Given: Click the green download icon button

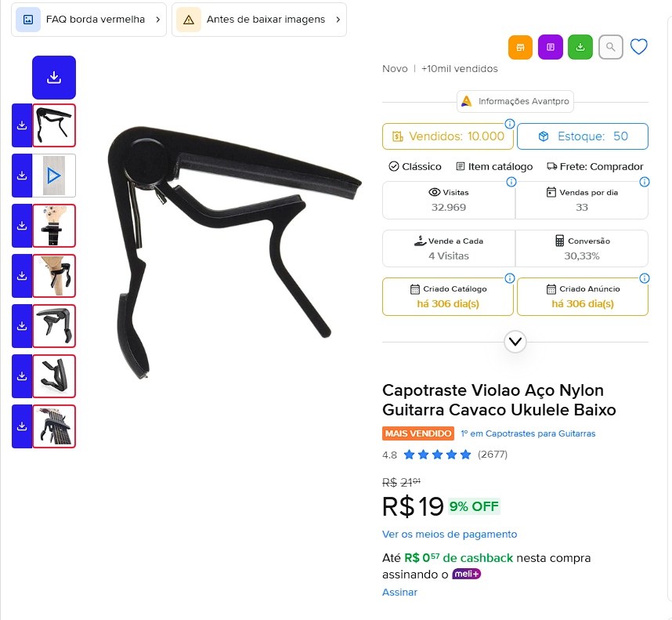Looking at the screenshot, I should point(580,47).
